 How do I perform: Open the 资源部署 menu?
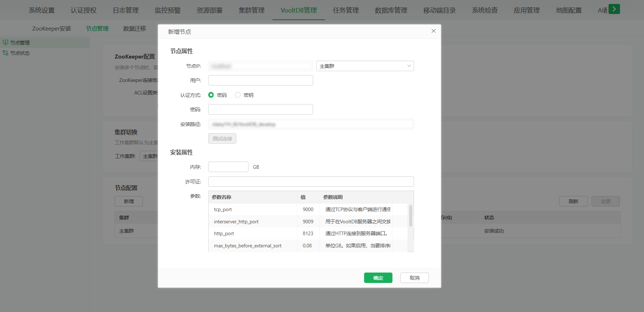click(x=210, y=10)
